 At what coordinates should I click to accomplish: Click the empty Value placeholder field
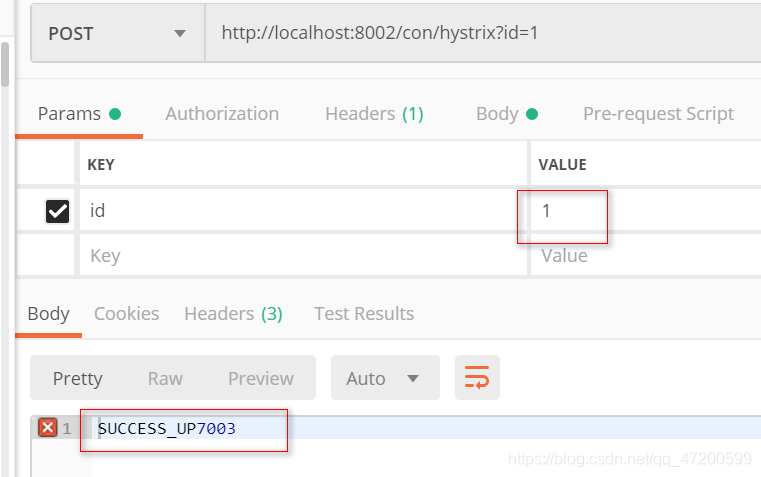[645, 255]
